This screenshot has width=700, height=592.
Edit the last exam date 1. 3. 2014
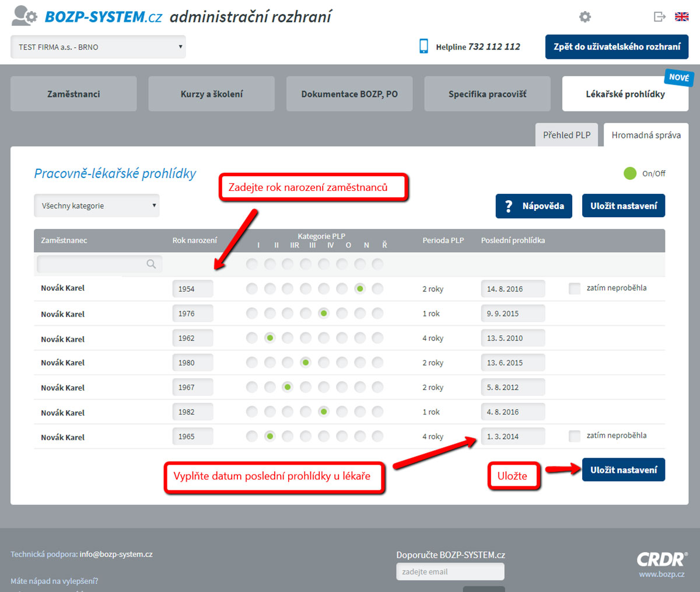(x=513, y=436)
